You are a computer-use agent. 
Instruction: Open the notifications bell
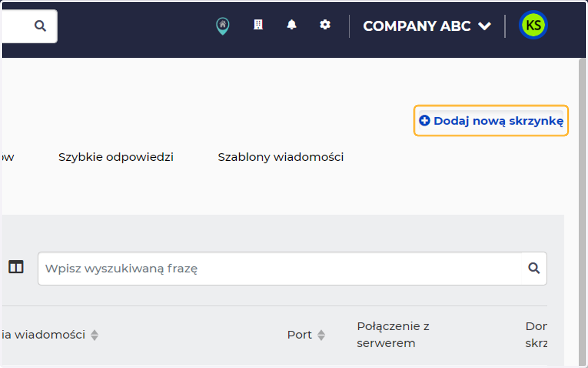coord(292,25)
